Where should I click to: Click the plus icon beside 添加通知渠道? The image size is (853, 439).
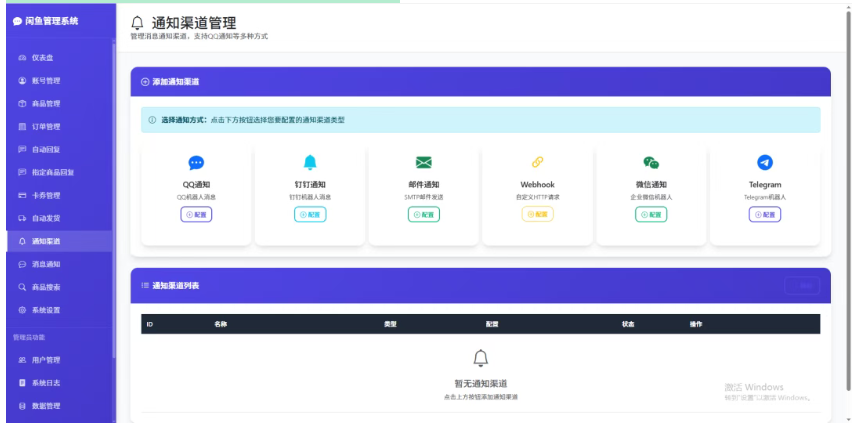145,82
